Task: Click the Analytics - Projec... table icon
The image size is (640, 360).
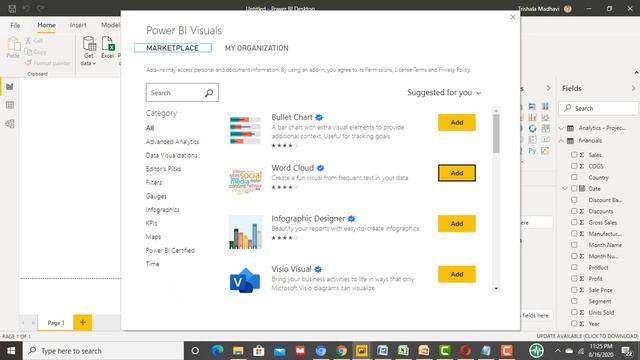Action: click(x=571, y=128)
